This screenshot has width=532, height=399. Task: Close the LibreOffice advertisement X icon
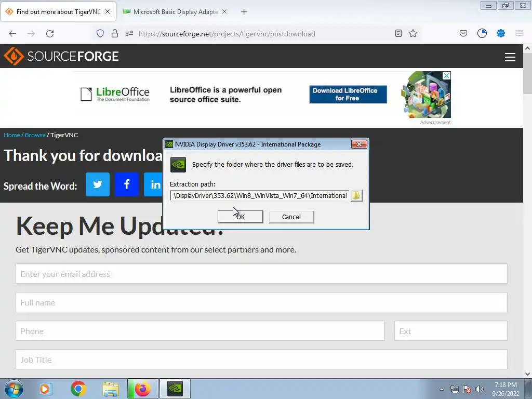pos(447,75)
